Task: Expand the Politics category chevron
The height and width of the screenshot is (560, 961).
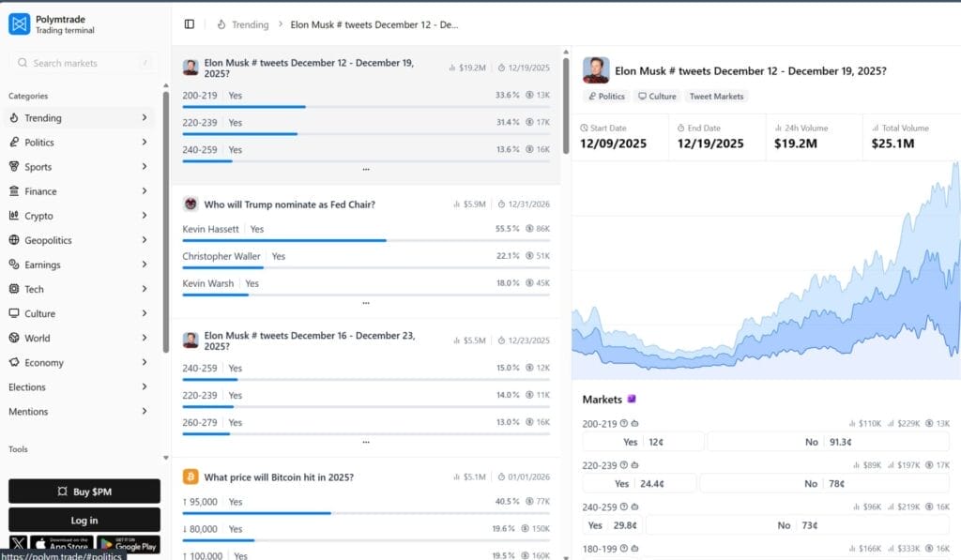Action: click(x=145, y=143)
